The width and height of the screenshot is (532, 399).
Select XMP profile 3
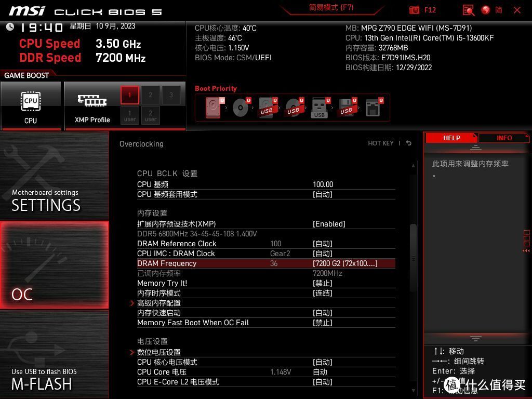click(x=171, y=95)
